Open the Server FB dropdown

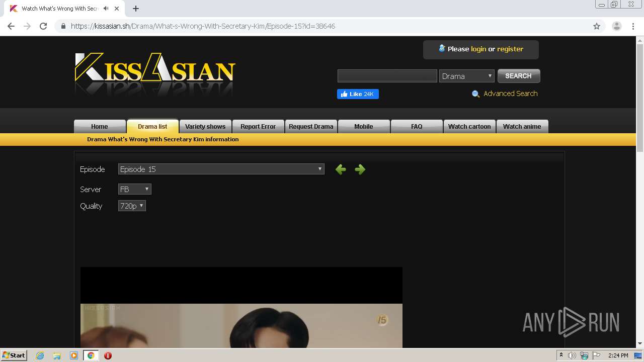pyautogui.click(x=135, y=189)
